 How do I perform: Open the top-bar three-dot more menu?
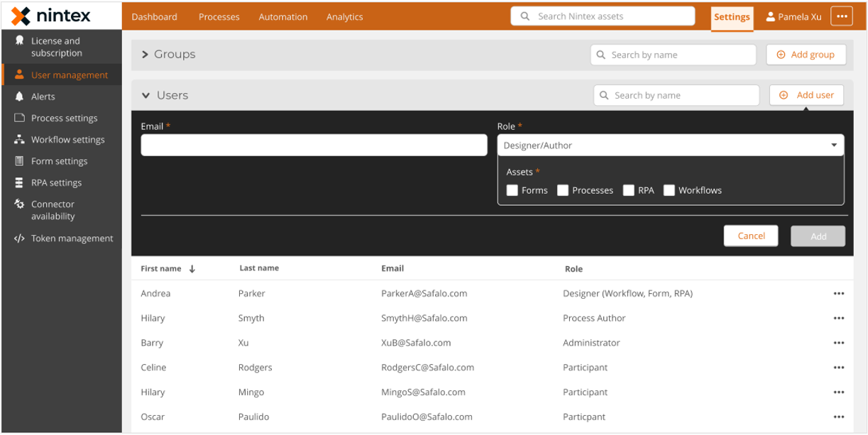click(x=841, y=16)
